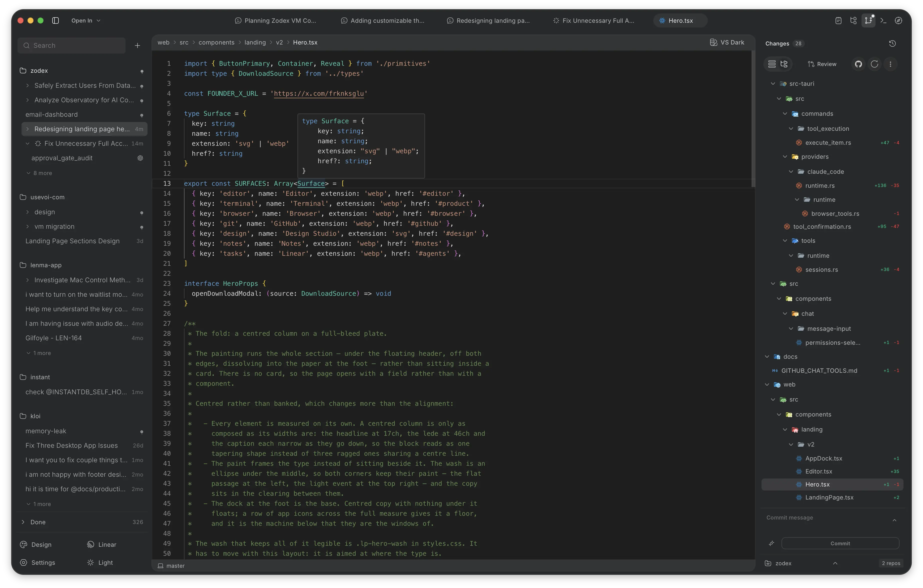The width and height of the screenshot is (923, 588).
Task: Open sessions.rs changed file
Action: 832,270
